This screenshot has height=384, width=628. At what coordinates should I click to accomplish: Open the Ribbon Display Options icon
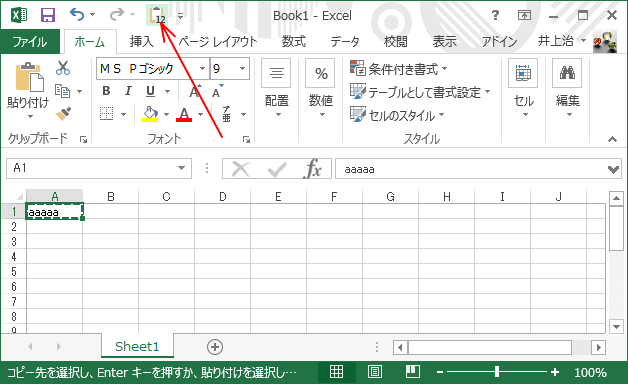[524, 15]
